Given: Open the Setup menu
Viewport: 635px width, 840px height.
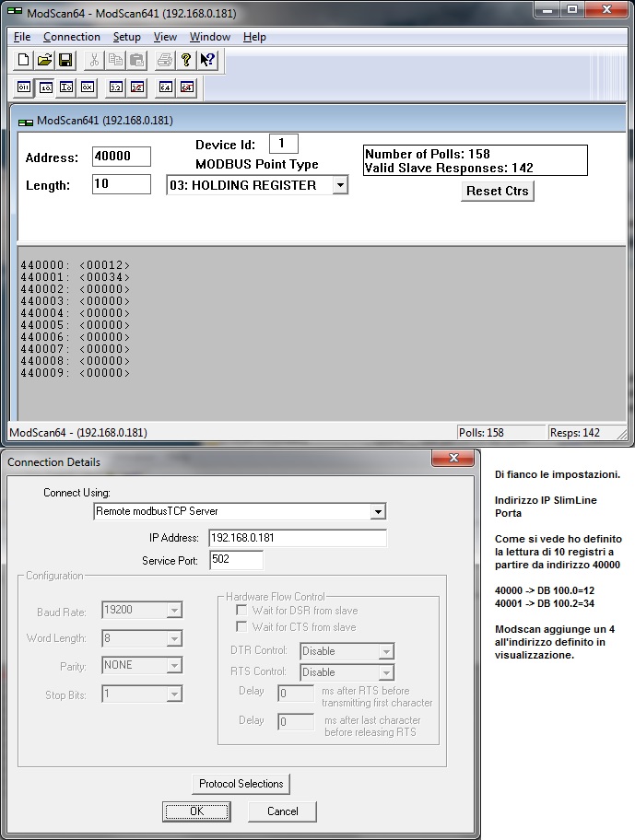Looking at the screenshot, I should (127, 37).
